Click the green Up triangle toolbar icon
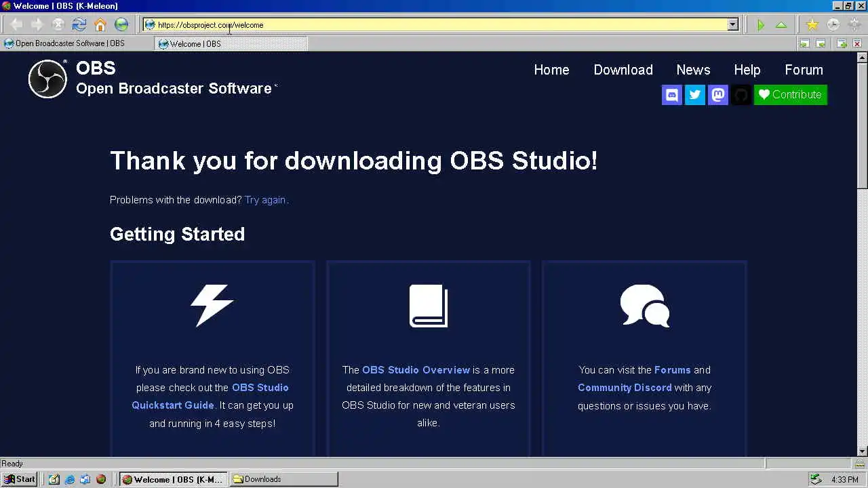The width and height of the screenshot is (868, 488). click(781, 25)
